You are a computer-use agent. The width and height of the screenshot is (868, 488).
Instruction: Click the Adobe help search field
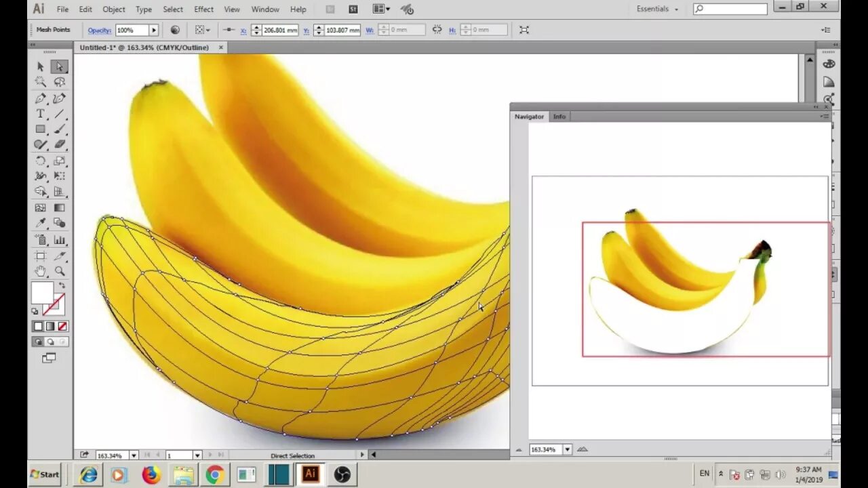point(730,9)
